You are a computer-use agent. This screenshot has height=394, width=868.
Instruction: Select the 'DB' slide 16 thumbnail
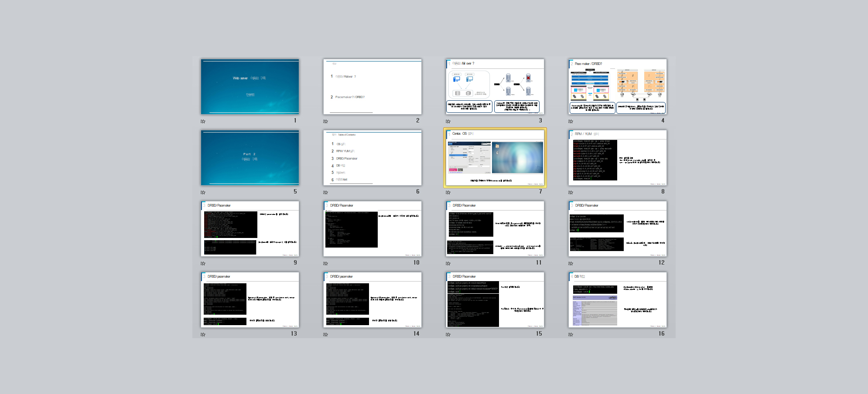618,300
